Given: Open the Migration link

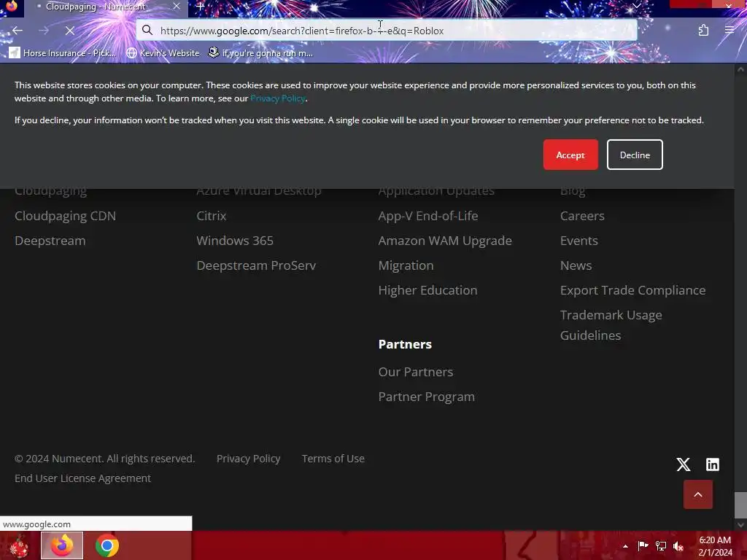Looking at the screenshot, I should (x=406, y=265).
